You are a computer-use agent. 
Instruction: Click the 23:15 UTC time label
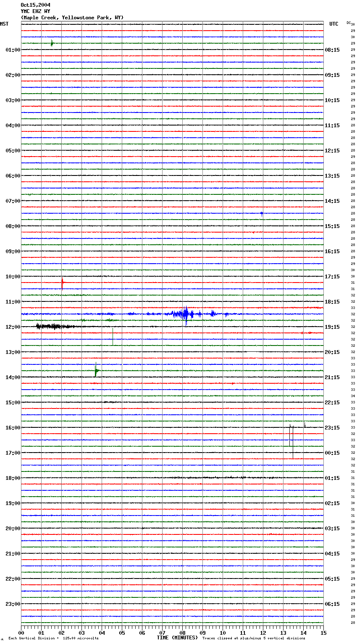pos(332,428)
